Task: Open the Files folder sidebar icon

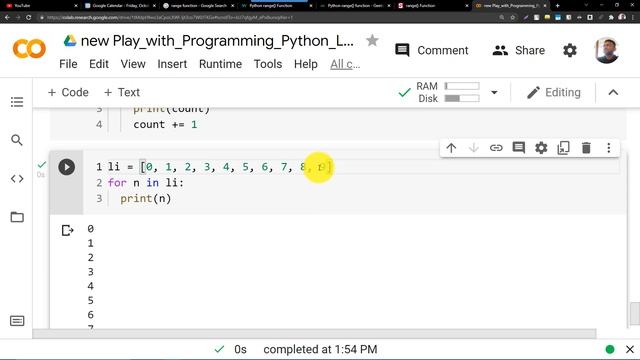Action: coord(17,217)
